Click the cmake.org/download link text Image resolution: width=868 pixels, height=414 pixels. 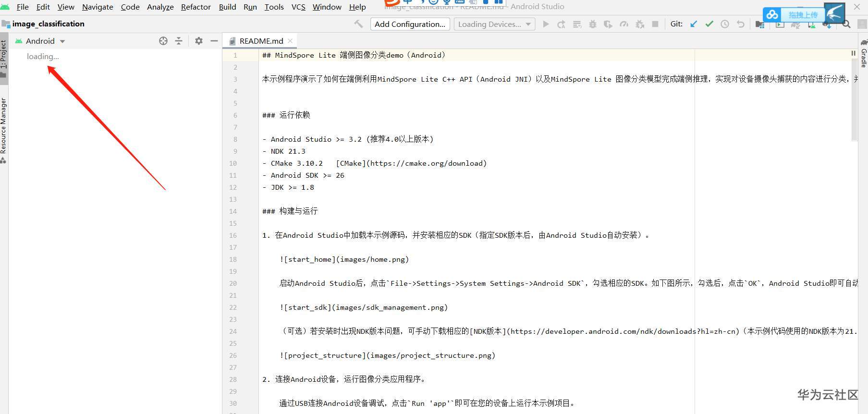(x=427, y=163)
